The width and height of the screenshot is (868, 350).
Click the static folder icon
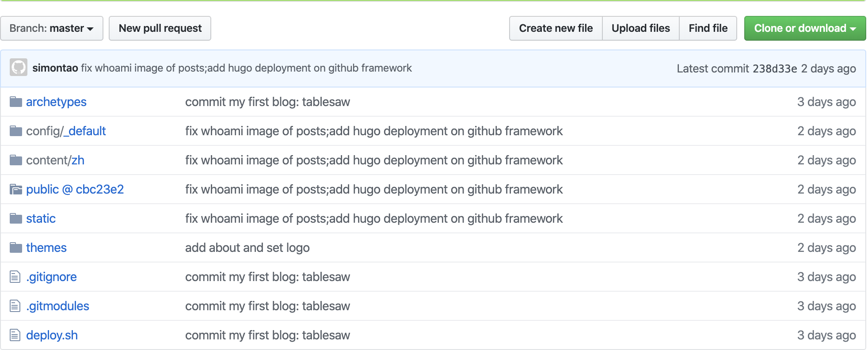click(x=16, y=219)
